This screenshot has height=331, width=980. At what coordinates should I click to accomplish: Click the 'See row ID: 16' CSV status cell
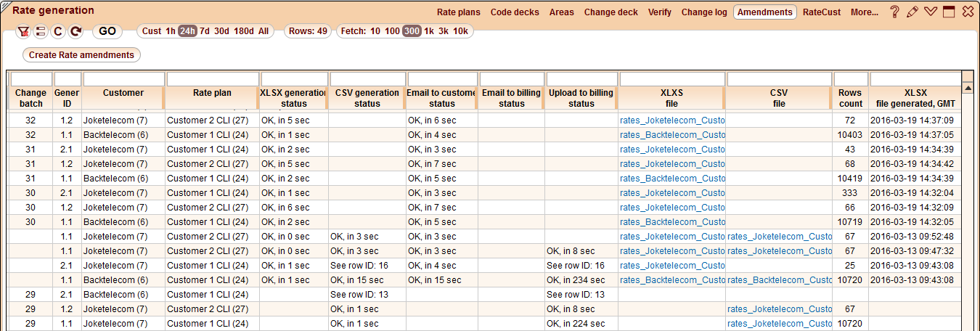pos(367,266)
